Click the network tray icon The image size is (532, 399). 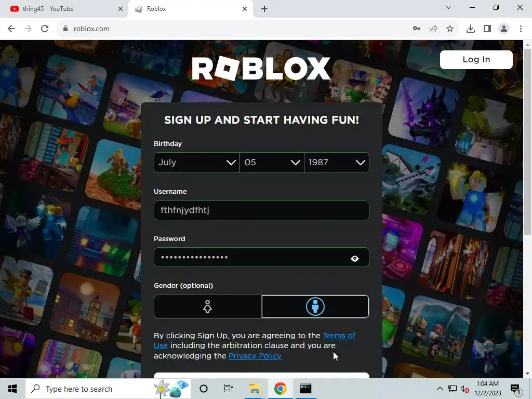(453, 389)
